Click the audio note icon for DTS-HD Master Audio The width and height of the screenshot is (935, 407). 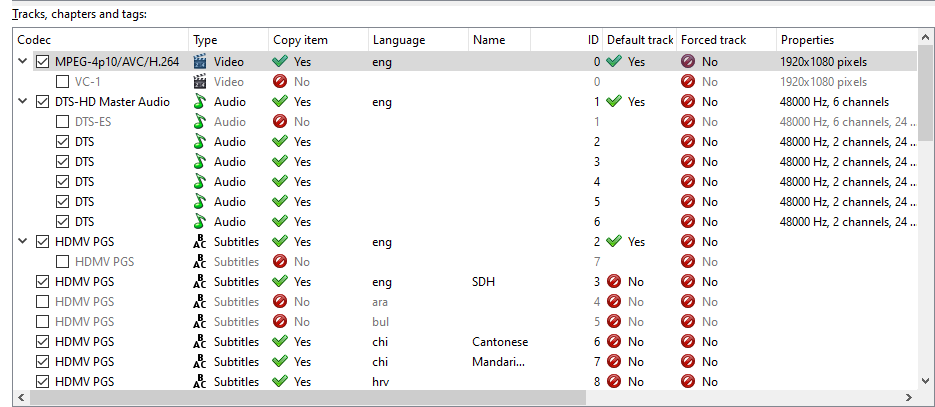(200, 102)
